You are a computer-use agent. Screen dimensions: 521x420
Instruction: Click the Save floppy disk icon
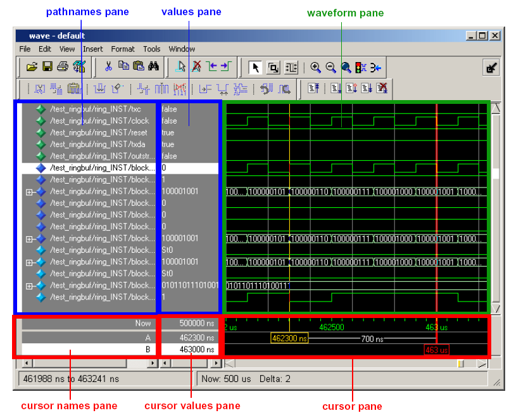(47, 67)
